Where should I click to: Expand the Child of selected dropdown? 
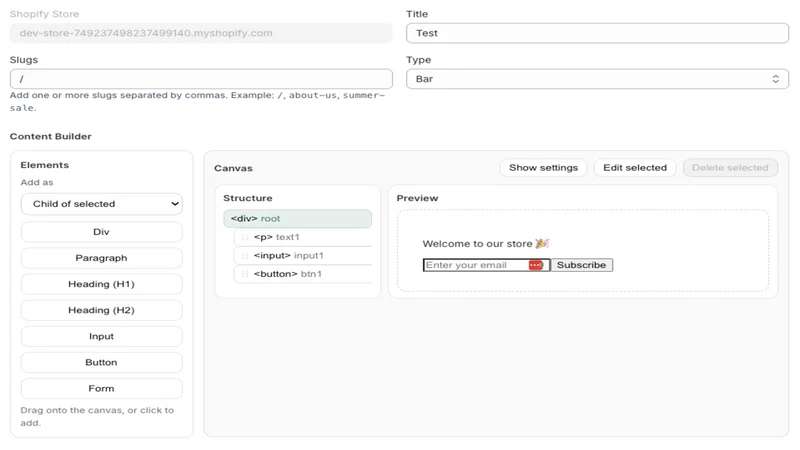(102, 204)
